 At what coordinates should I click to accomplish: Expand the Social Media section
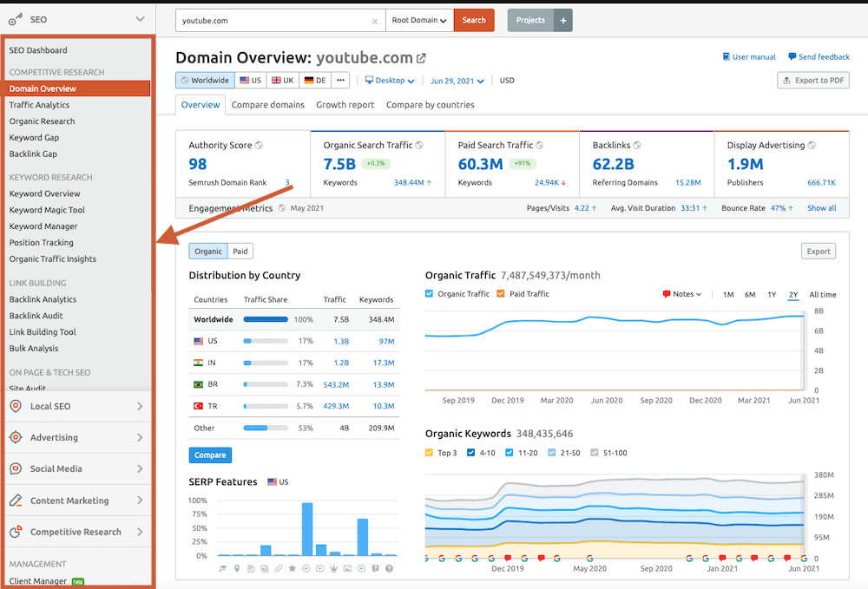point(140,469)
